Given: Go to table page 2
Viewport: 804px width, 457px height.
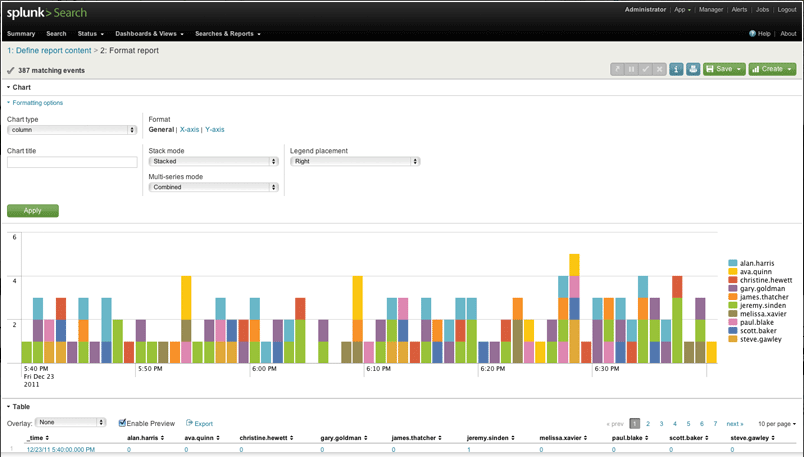Looking at the screenshot, I should tap(648, 424).
